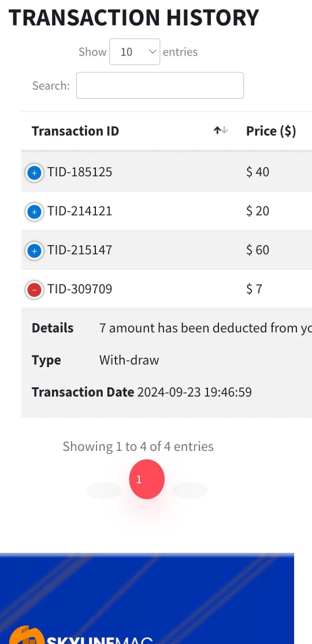Select the TID-185125 transaction ID text
This screenshot has width=312, height=644.
click(x=80, y=172)
